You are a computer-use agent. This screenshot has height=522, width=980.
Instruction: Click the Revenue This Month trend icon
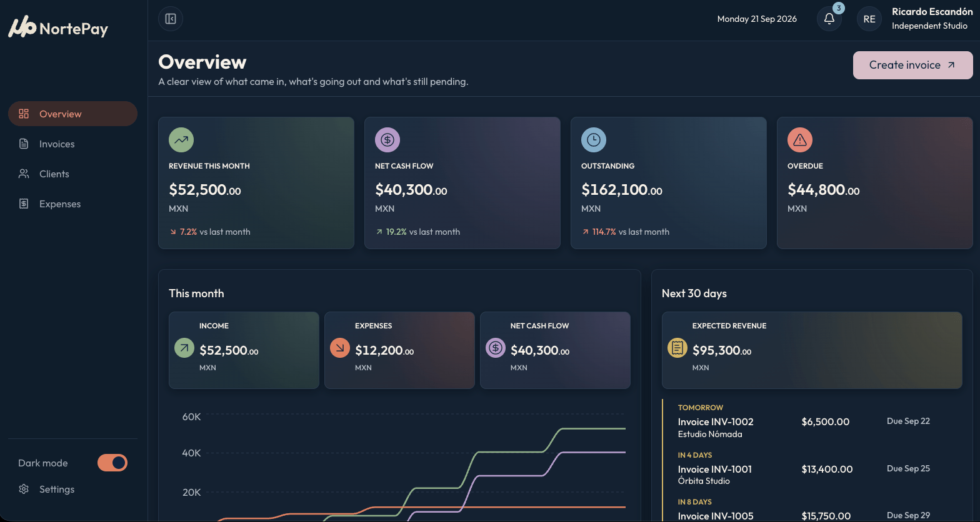coord(181,140)
